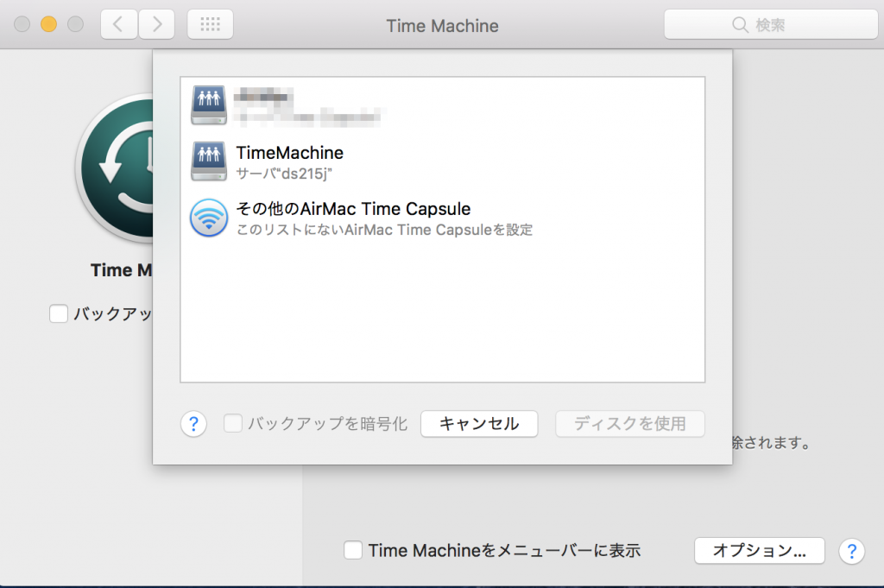884x588 pixels.
Task: Open help at the window's bottom right
Action: click(851, 551)
